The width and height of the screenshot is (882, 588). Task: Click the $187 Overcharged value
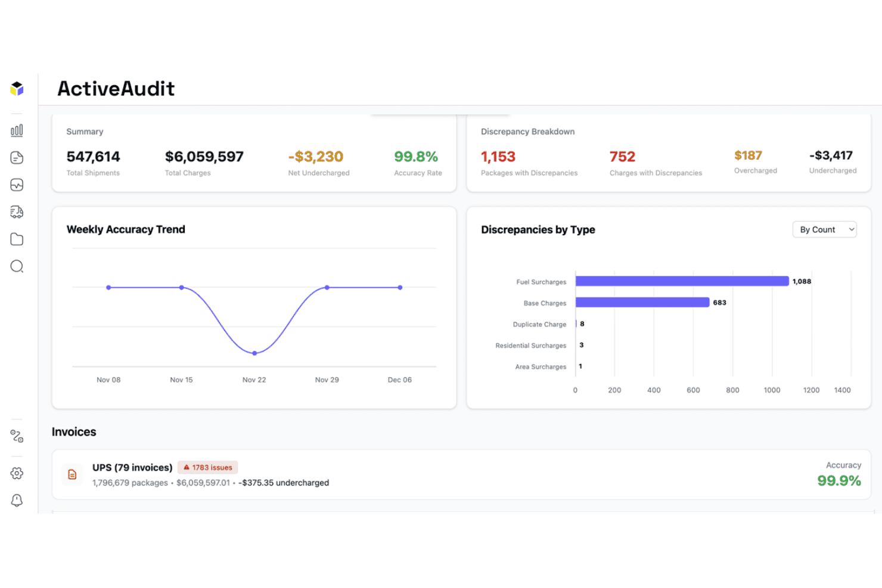749,155
